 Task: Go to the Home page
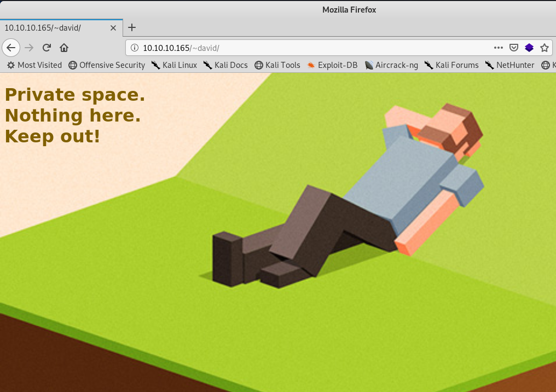pyautogui.click(x=64, y=48)
